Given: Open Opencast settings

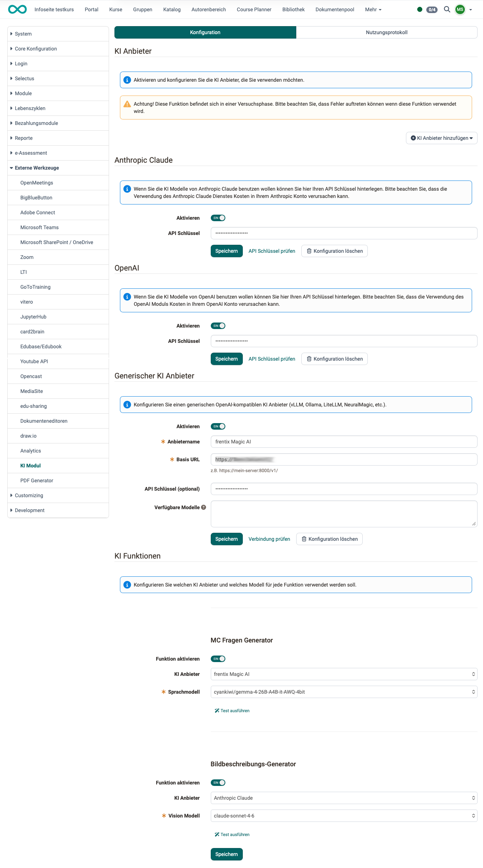Looking at the screenshot, I should [58, 376].
